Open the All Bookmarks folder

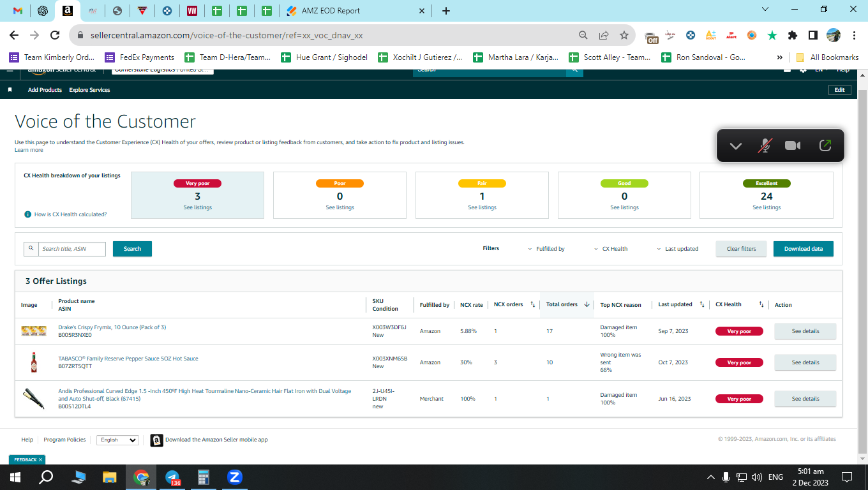pos(827,57)
